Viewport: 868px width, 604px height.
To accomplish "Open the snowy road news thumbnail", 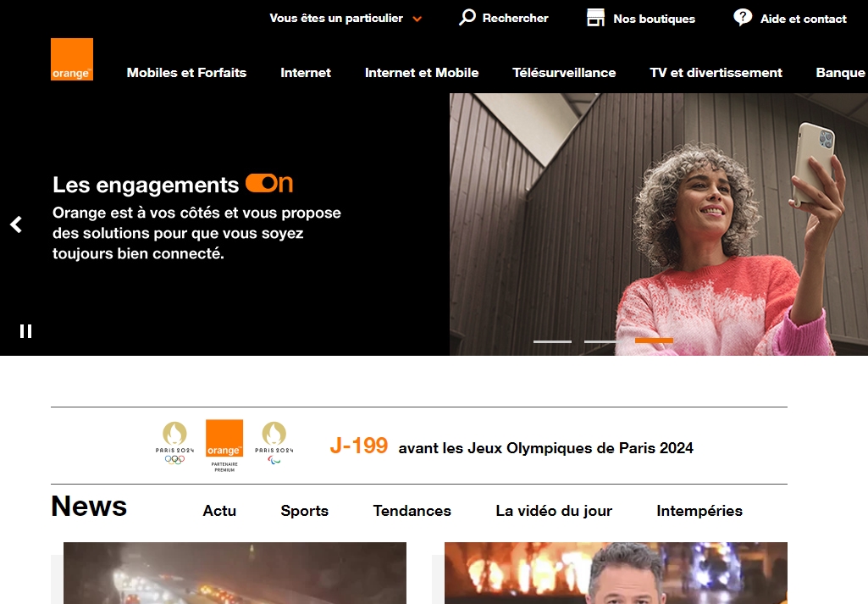I will (x=235, y=573).
